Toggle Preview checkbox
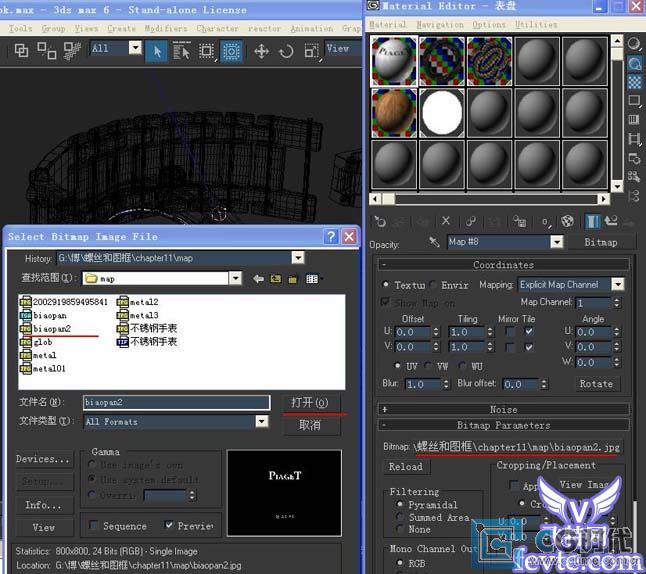646x574 pixels. pos(169,525)
